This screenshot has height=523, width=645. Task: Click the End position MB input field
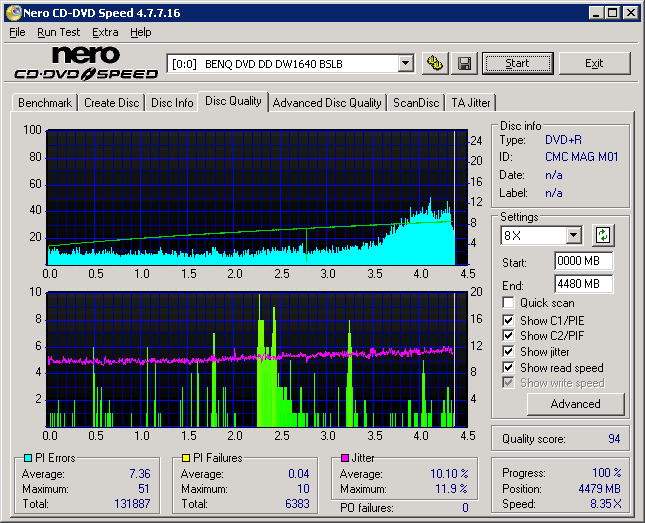point(583,284)
